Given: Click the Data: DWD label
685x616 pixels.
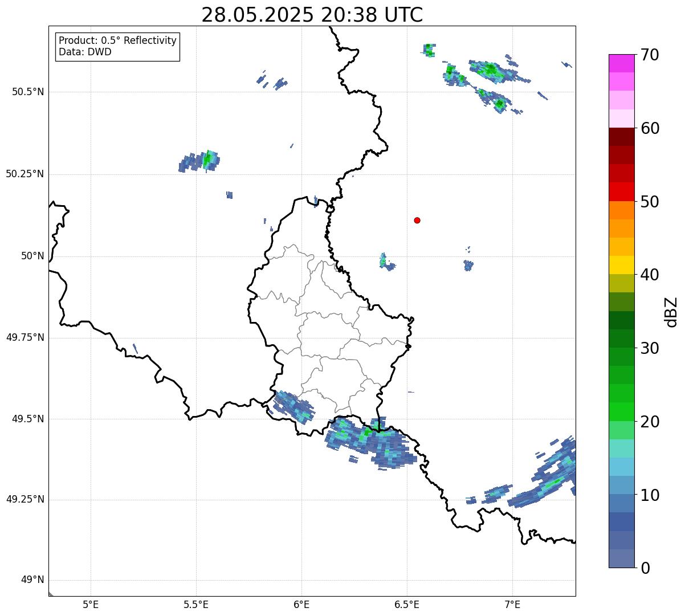Looking at the screenshot, I should (x=85, y=52).
